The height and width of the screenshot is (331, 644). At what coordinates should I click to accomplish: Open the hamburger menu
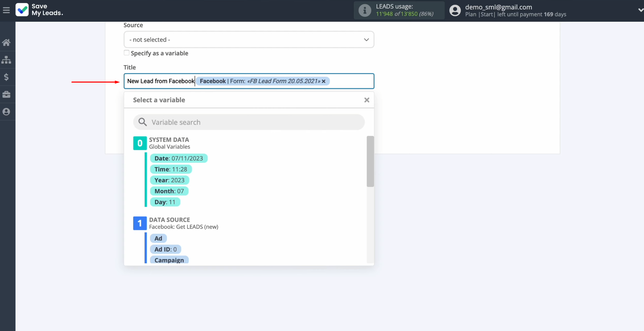pos(6,10)
